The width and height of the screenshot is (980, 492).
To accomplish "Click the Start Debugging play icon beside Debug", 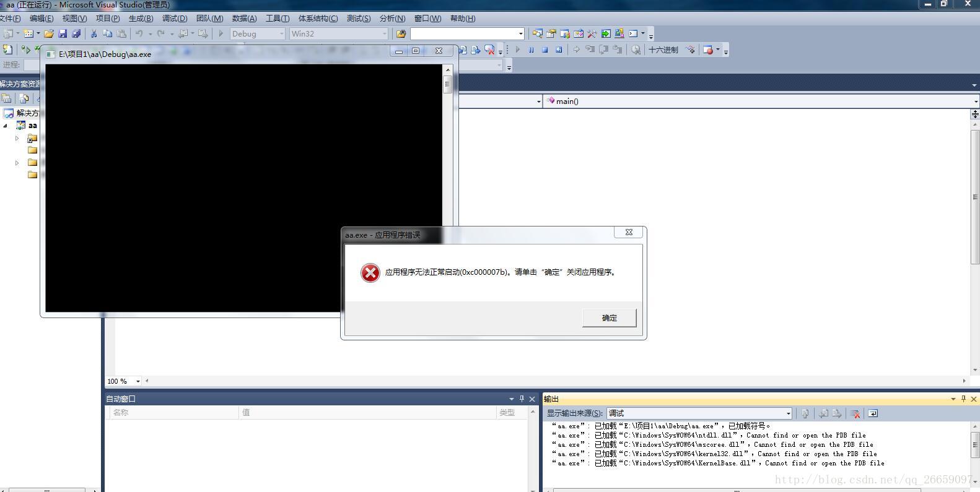I will point(221,33).
